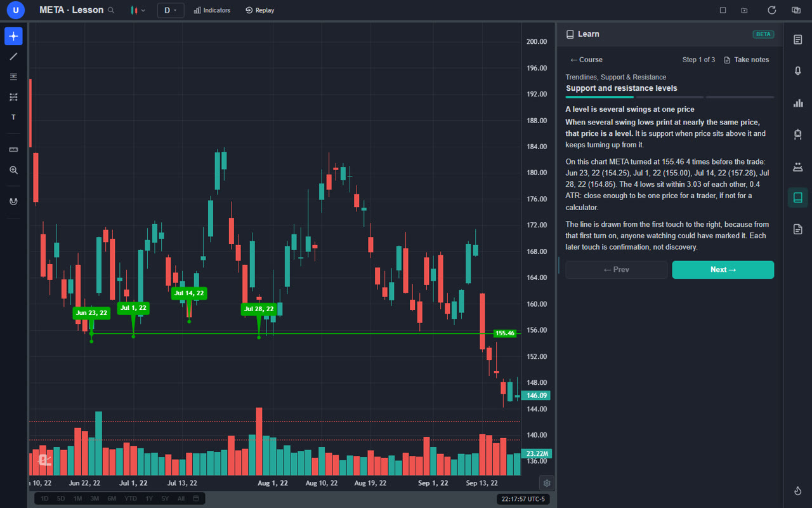Image resolution: width=812 pixels, height=508 pixels.
Task: Toggle the Learn book panel
Action: click(x=798, y=197)
